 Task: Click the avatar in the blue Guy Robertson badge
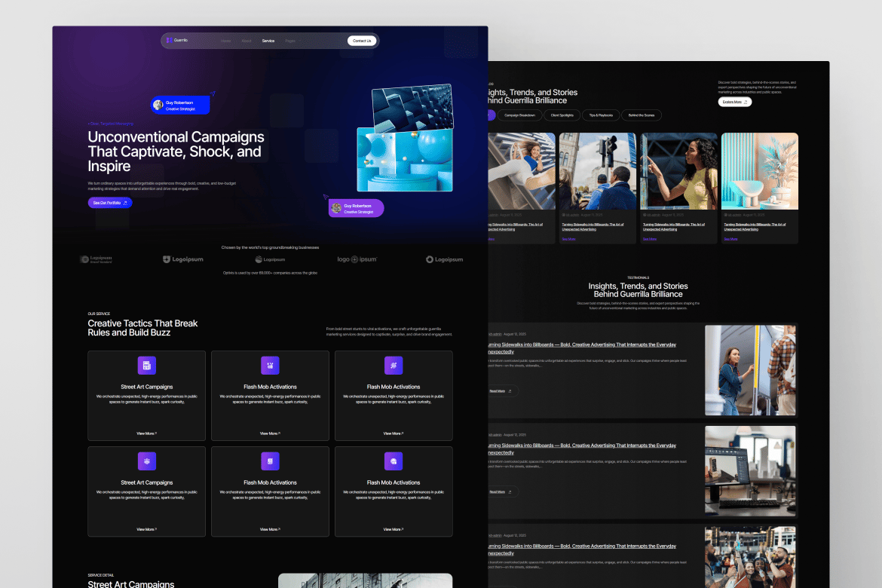click(158, 106)
